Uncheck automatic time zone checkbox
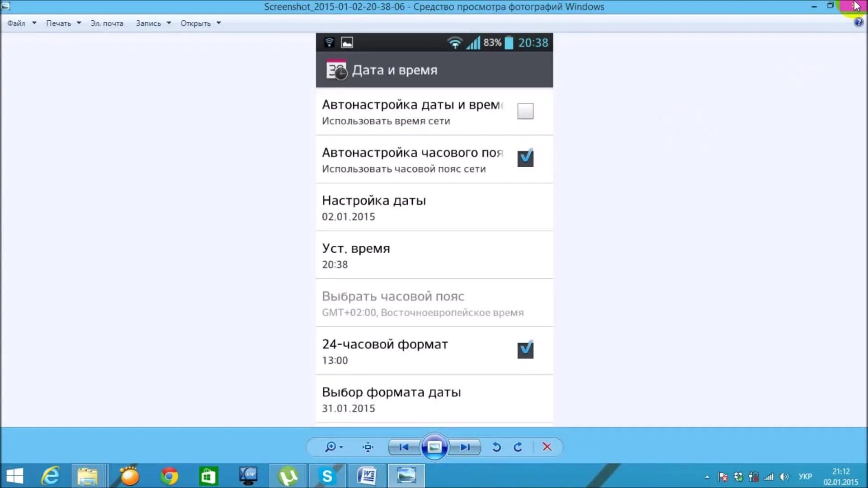 [525, 158]
